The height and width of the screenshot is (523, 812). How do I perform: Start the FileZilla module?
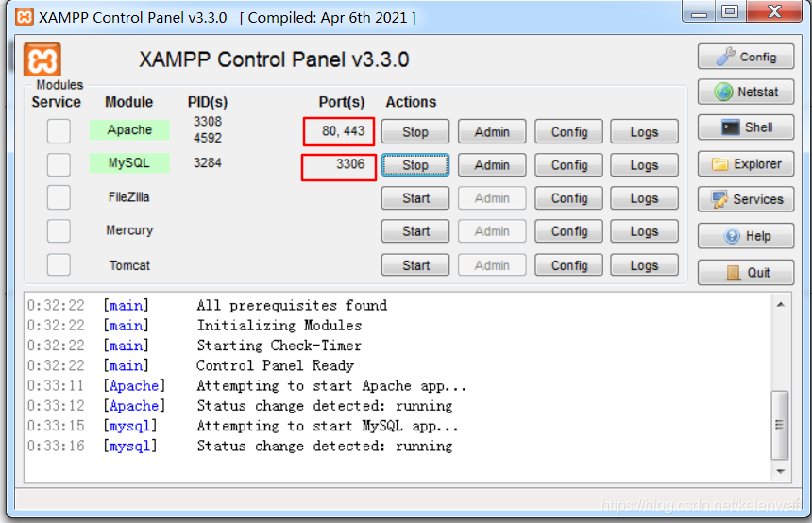click(415, 198)
